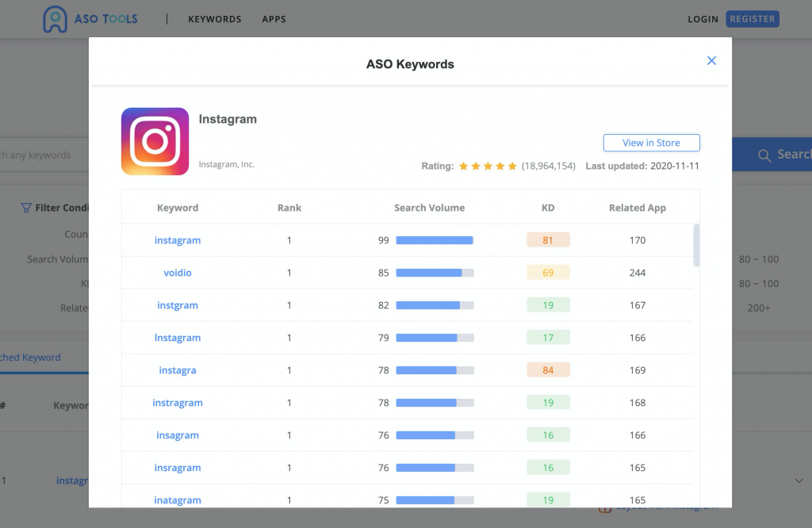The width and height of the screenshot is (812, 528).
Task: Click the ASO Tools logo icon
Action: 56,20
